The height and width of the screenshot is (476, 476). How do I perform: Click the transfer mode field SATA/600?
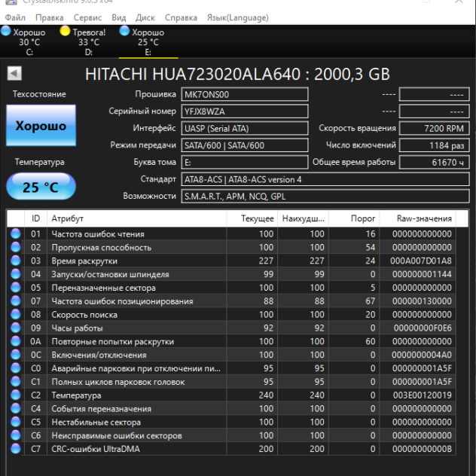[x=245, y=145]
